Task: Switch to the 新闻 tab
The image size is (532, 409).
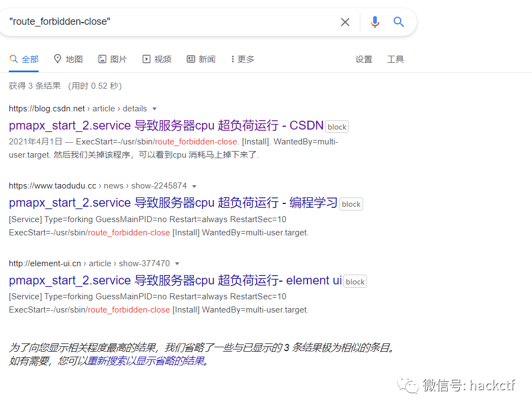Action: (201, 60)
